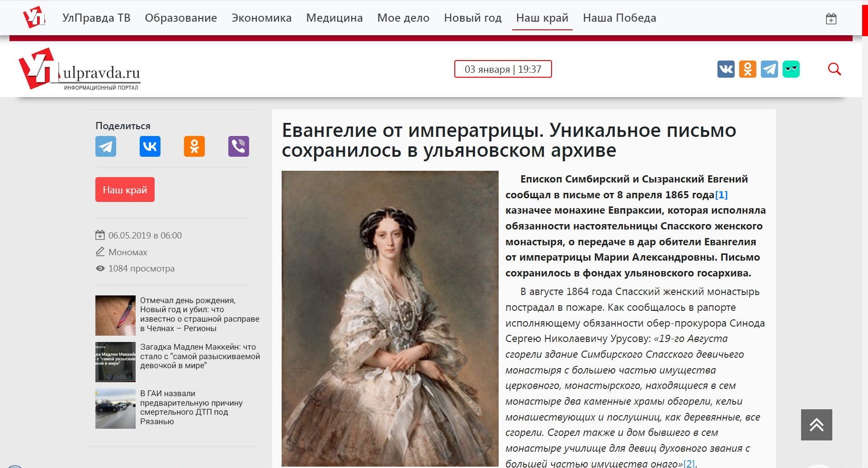Open the site search magnifier
The image size is (868, 468).
pos(835,69)
